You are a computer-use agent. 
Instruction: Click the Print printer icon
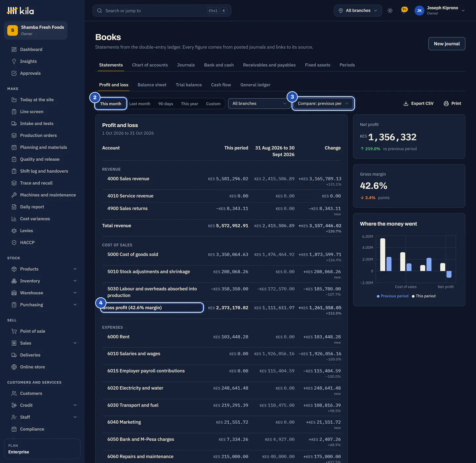click(x=446, y=104)
